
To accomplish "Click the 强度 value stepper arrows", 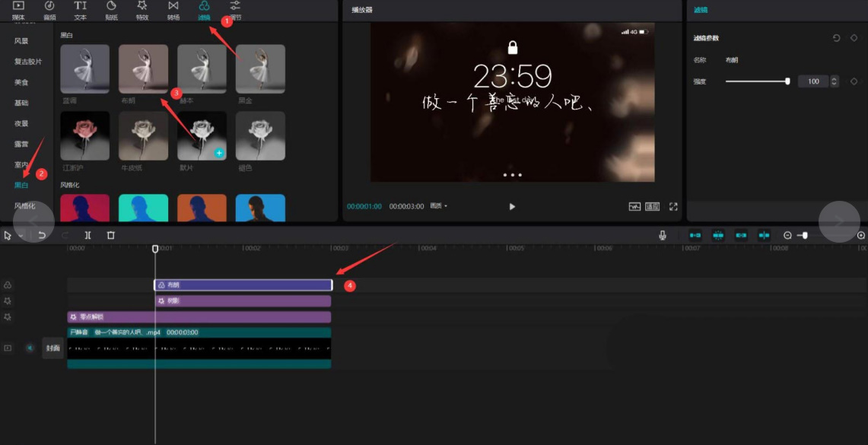I will click(834, 81).
